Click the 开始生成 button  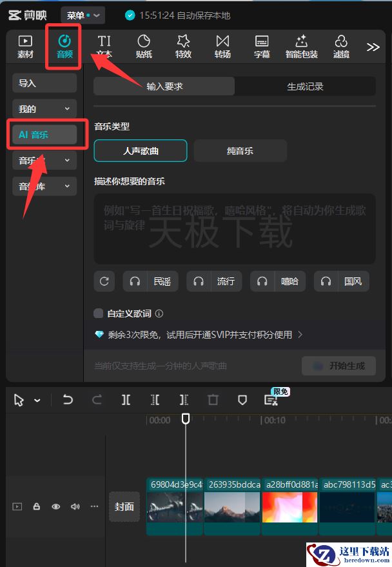pos(339,366)
